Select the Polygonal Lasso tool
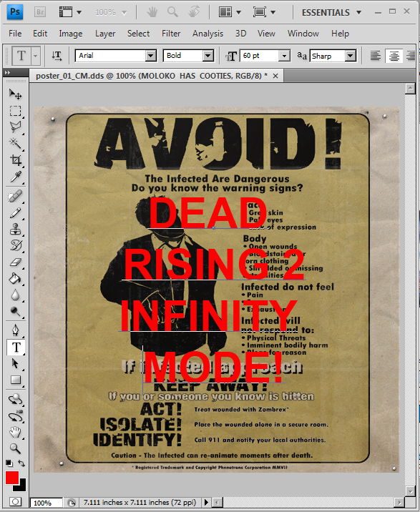 coord(15,127)
